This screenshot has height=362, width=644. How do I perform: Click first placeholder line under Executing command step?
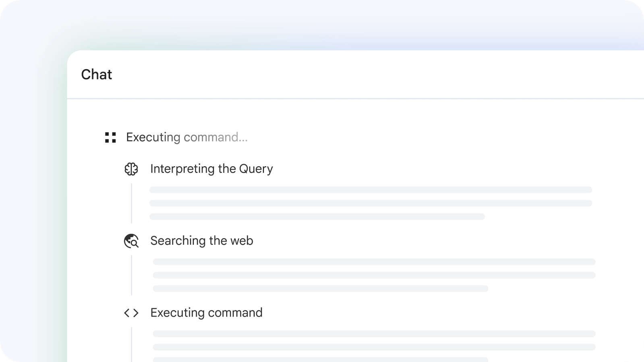click(374, 333)
